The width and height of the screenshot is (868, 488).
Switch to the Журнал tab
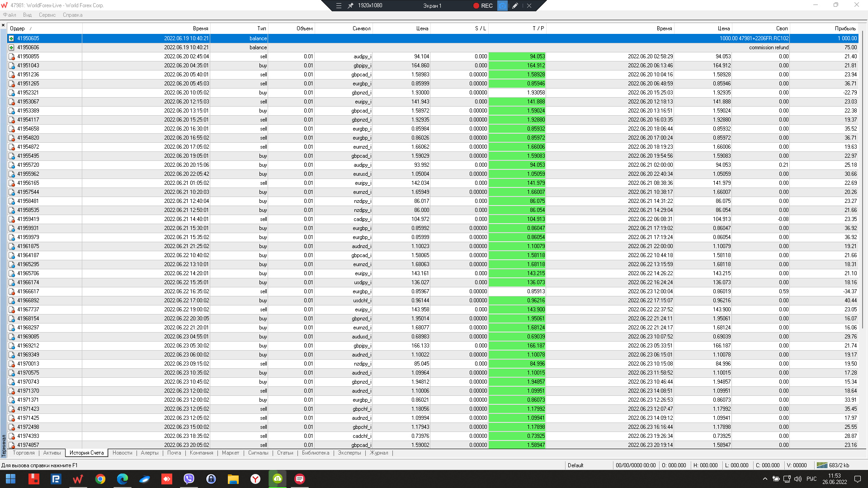point(379,453)
